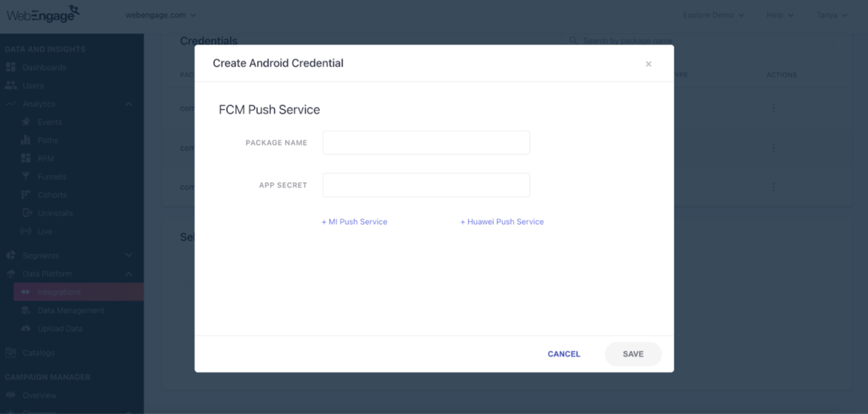Open the Integrations menu item

(x=59, y=292)
